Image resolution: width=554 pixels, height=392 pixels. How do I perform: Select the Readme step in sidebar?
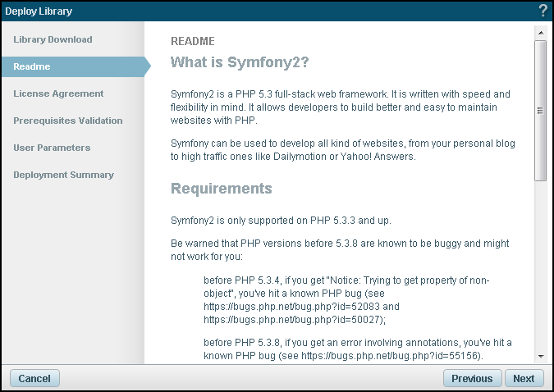31,66
